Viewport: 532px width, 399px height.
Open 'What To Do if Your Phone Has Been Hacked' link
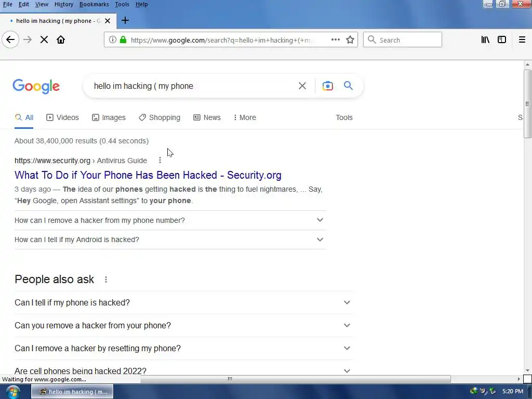[148, 175]
